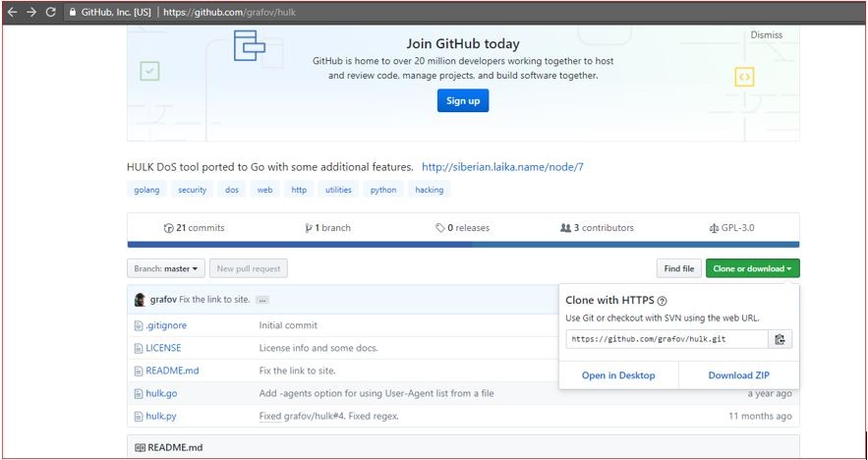
Task: Click the file icon beside .gitignore
Action: coord(139,325)
